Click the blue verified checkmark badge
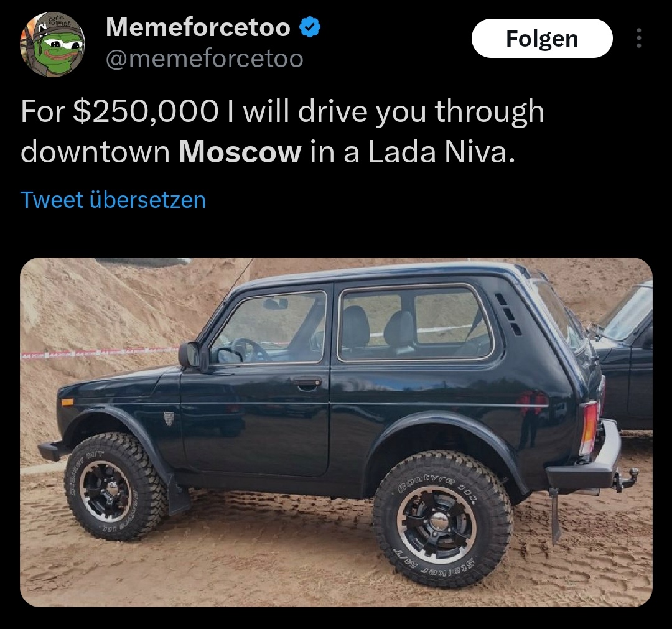Screen dimensions: 672x629 tap(309, 27)
